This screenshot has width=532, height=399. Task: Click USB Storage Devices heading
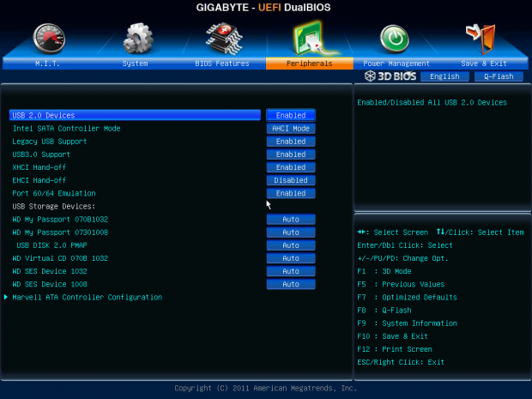[x=53, y=206]
